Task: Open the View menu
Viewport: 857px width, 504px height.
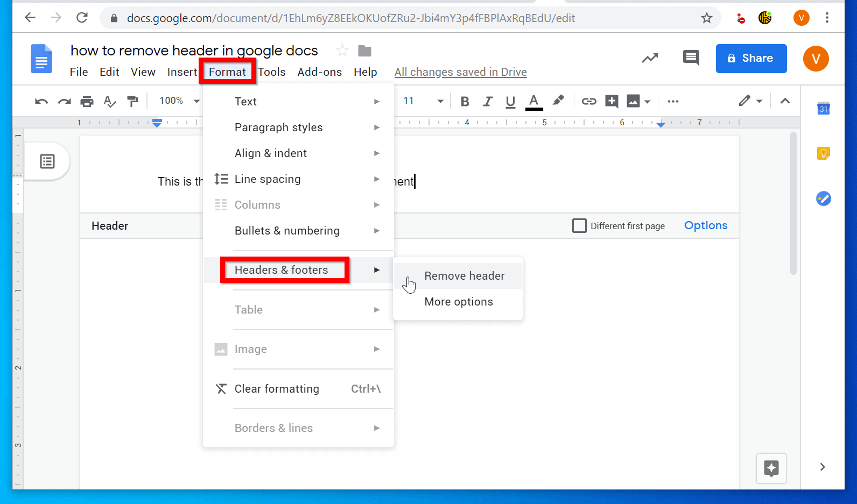Action: coord(143,72)
